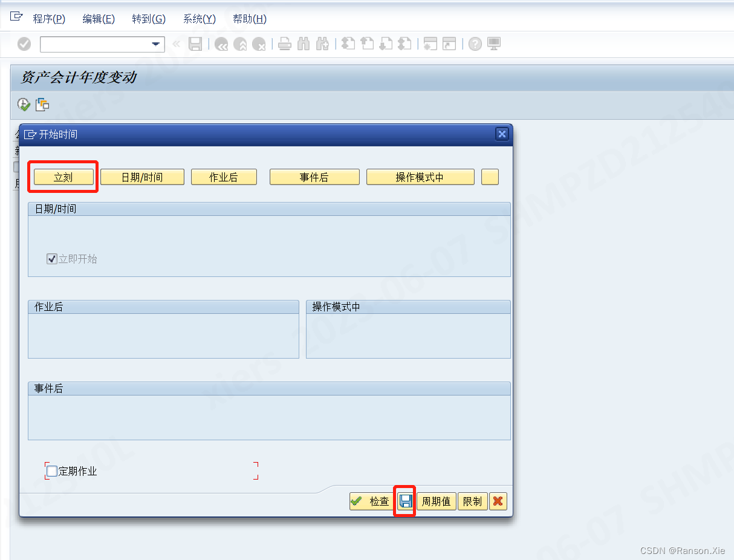The image size is (734, 560).
Task: Click the Save icon in the standard toolbar
Action: click(x=195, y=44)
